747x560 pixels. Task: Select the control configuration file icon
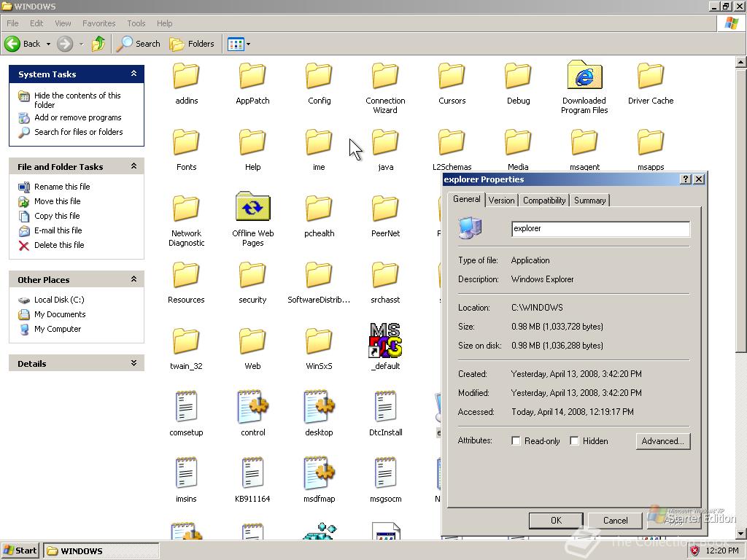(252, 407)
